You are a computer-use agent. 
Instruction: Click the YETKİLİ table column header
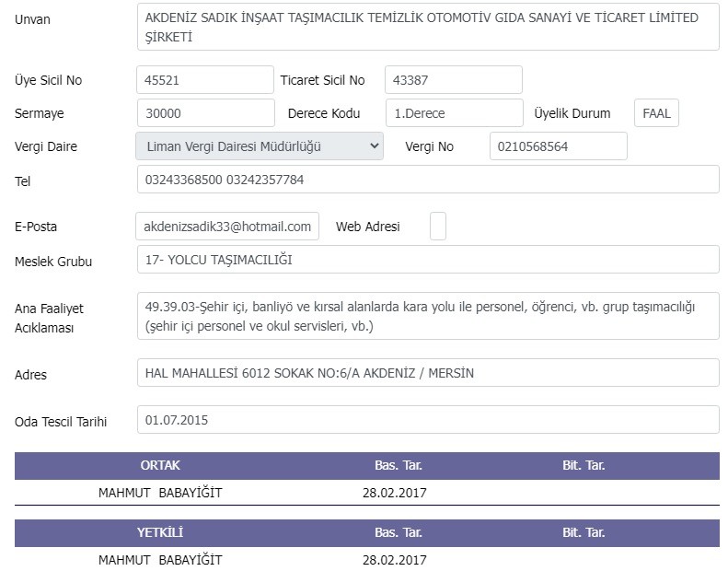click(159, 533)
